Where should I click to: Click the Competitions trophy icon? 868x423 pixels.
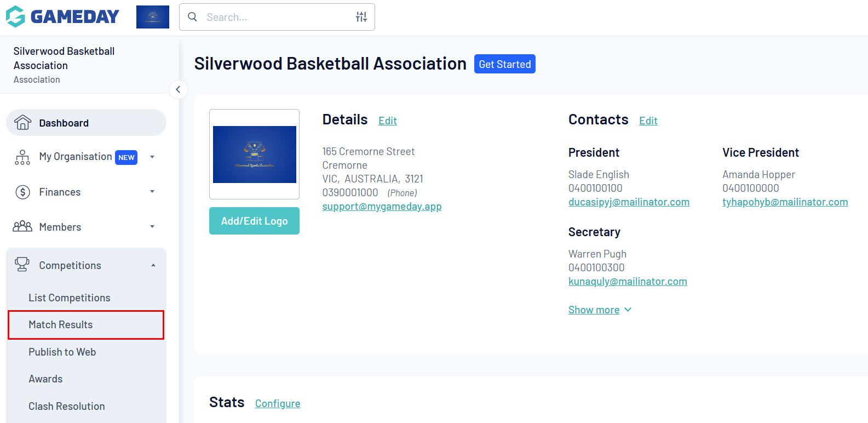pos(22,265)
